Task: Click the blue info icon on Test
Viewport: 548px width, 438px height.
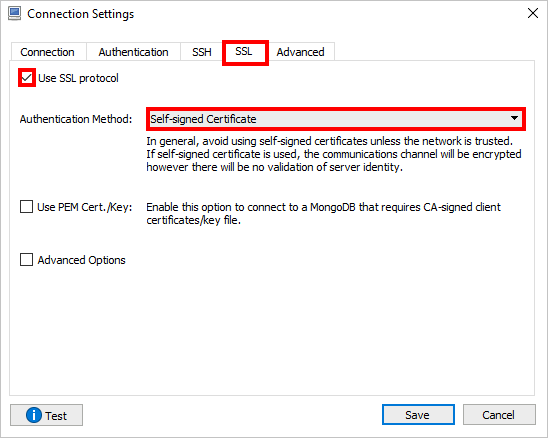Action: click(34, 415)
